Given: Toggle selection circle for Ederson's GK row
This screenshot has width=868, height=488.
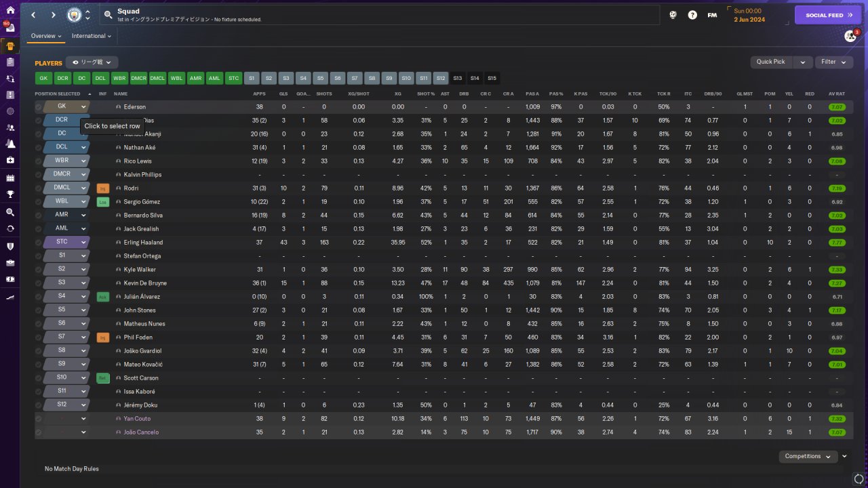Looking at the screenshot, I should coord(39,107).
